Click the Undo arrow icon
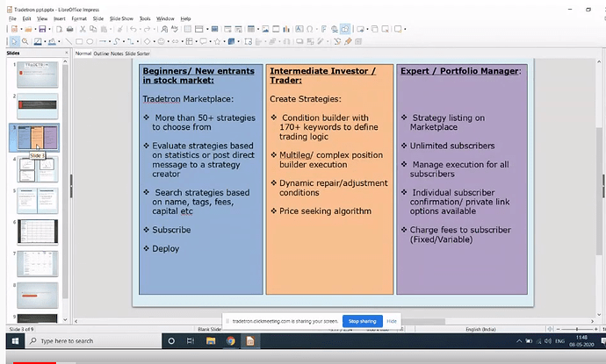 133,29
